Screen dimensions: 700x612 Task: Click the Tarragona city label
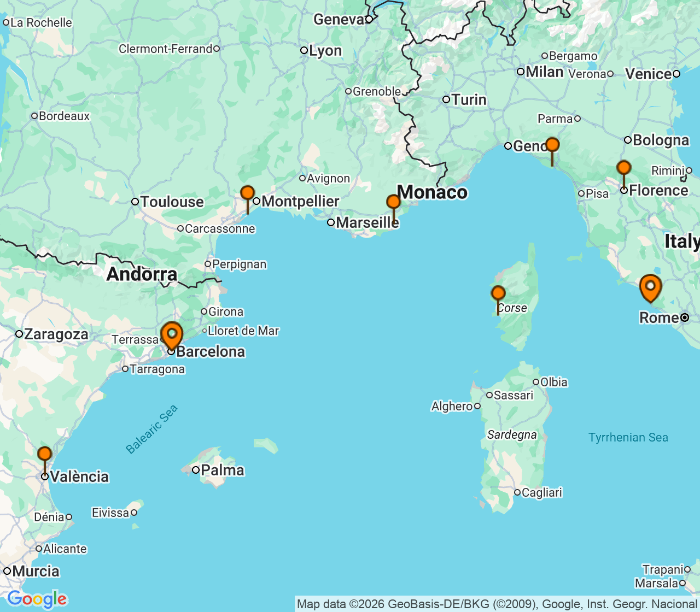pyautogui.click(x=157, y=369)
